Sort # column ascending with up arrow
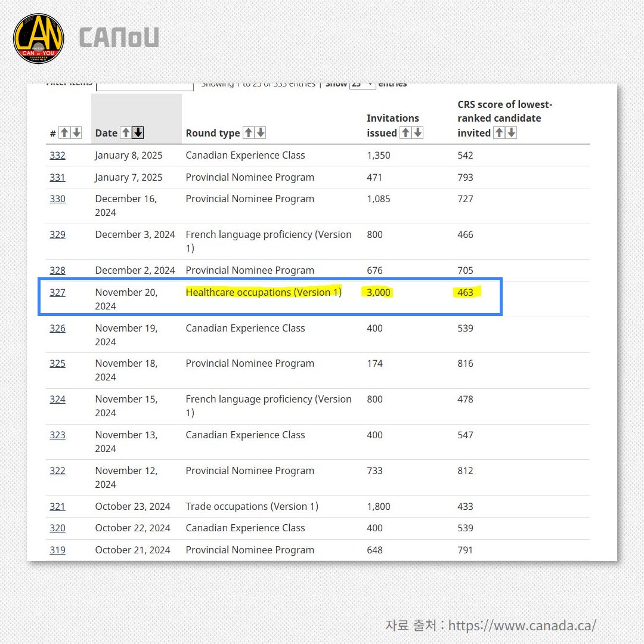Viewport: 644px width, 644px height. tap(64, 133)
